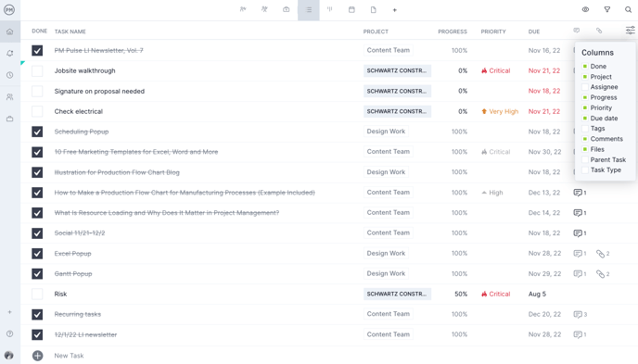The height and width of the screenshot is (364, 638).
Task: Open the team people icon in sidebar
Action: (10, 97)
